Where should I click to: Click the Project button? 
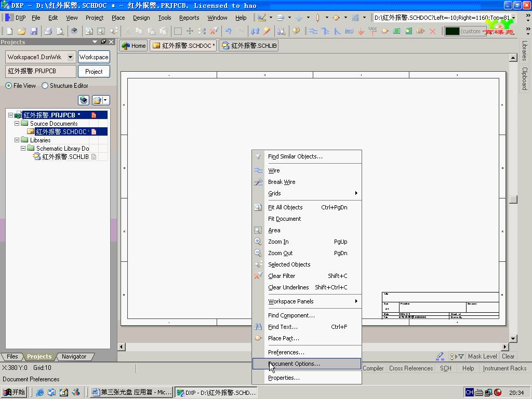[x=94, y=71]
